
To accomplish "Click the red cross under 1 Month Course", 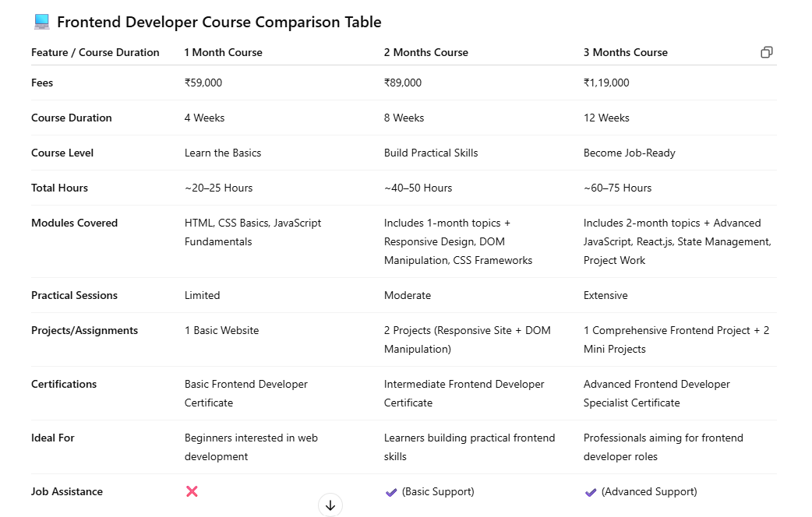I will coord(192,491).
